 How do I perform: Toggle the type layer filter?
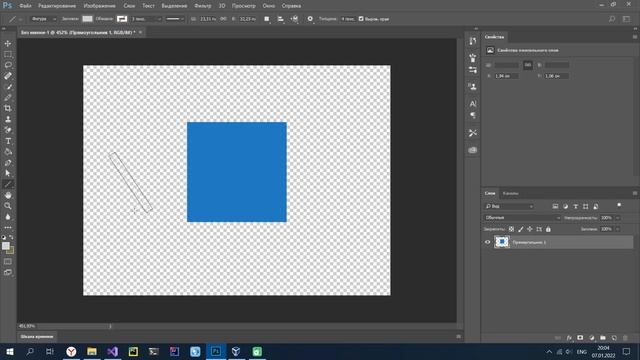[576, 207]
